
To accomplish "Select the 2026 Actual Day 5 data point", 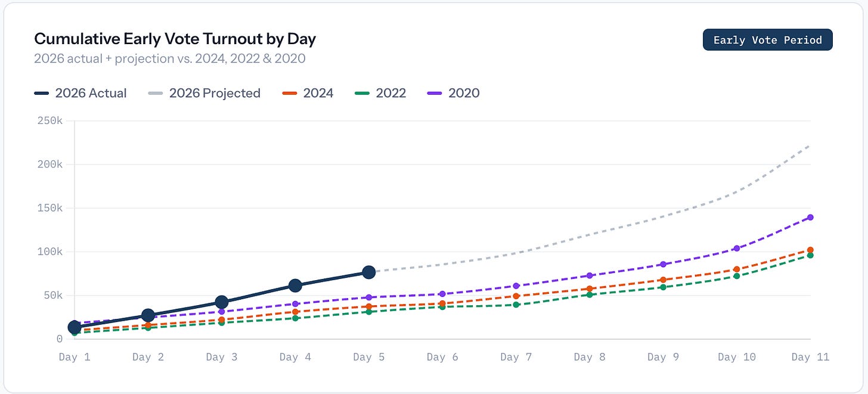I will (x=369, y=272).
